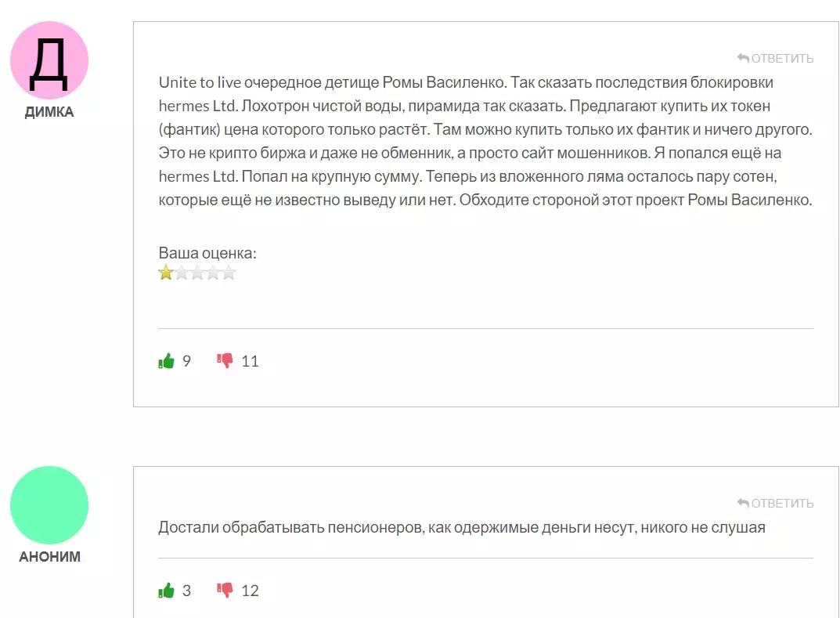Like the anonymous comment with thumbs-up
Screen dimensions: 840x618
click(x=166, y=591)
